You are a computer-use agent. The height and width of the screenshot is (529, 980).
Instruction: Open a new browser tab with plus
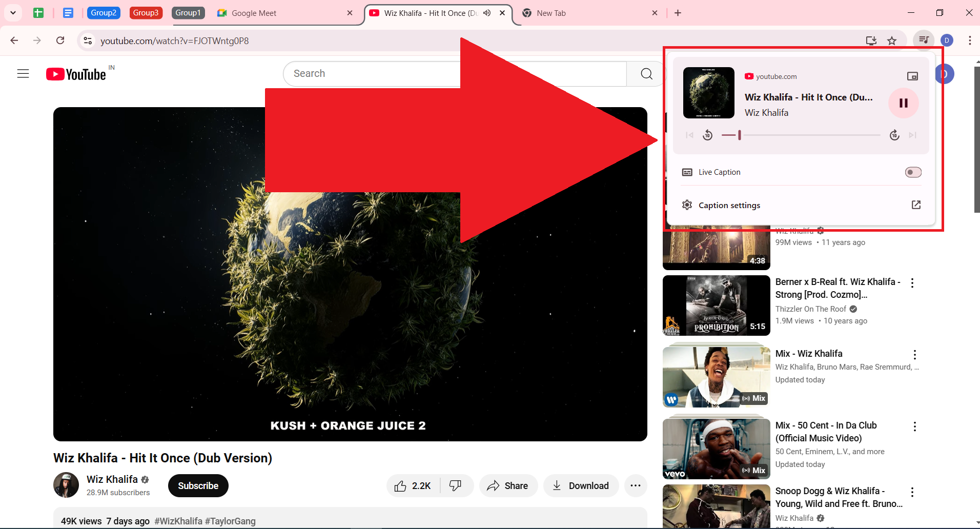tap(678, 13)
